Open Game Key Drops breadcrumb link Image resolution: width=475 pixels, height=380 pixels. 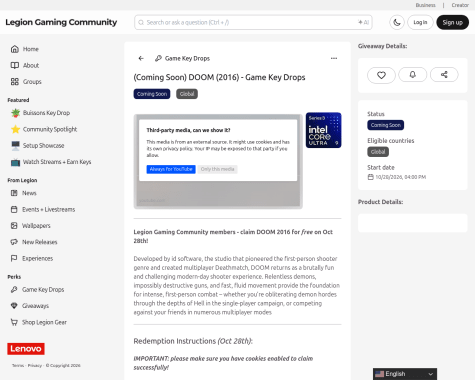187,58
